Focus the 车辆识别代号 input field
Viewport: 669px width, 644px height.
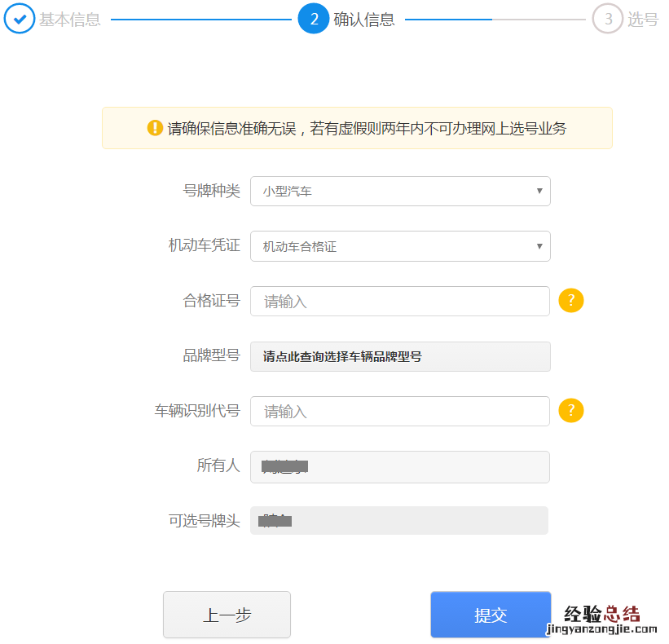click(x=400, y=411)
